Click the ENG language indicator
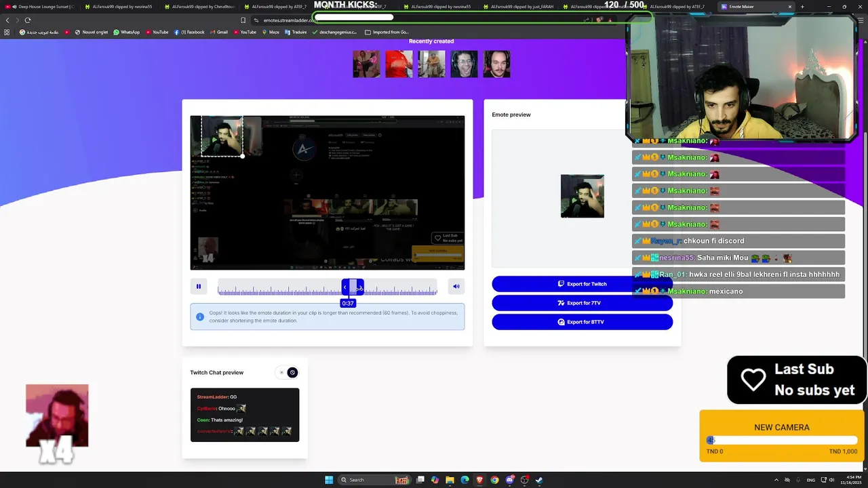The height and width of the screenshot is (488, 868). click(x=811, y=480)
